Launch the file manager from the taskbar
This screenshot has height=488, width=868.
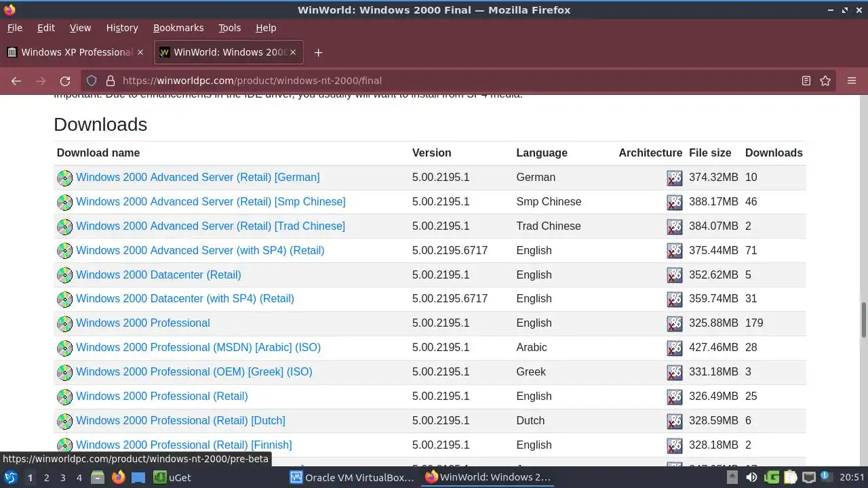98,477
